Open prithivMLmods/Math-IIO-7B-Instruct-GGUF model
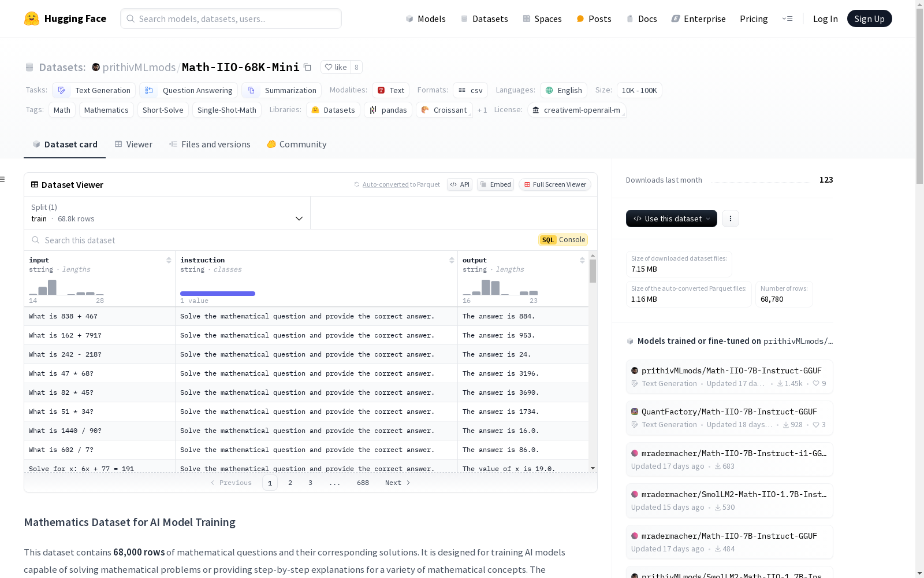924x578 pixels. 729,376
